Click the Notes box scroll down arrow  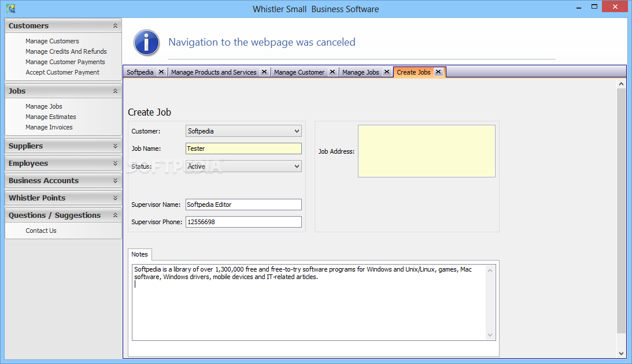(490, 335)
